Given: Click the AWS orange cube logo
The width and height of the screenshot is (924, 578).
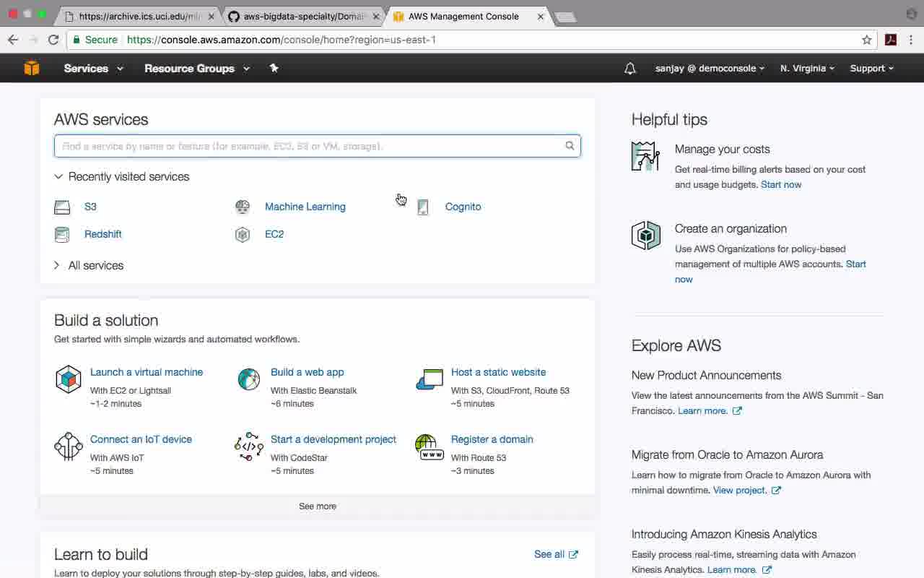Looking at the screenshot, I should tap(32, 68).
